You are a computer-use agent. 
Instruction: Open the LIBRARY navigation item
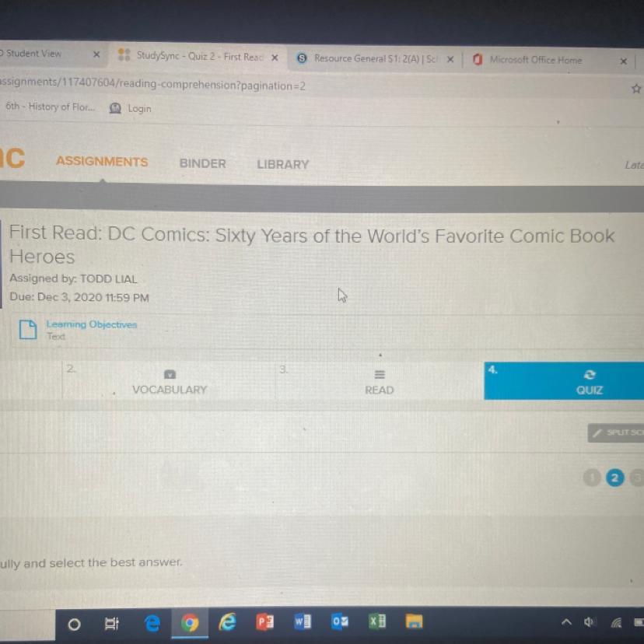(x=282, y=164)
